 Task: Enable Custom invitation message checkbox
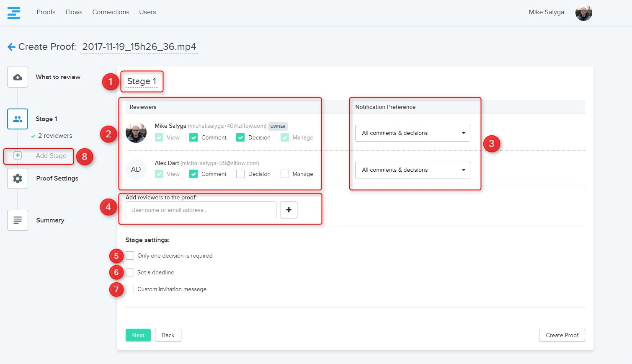(x=130, y=289)
